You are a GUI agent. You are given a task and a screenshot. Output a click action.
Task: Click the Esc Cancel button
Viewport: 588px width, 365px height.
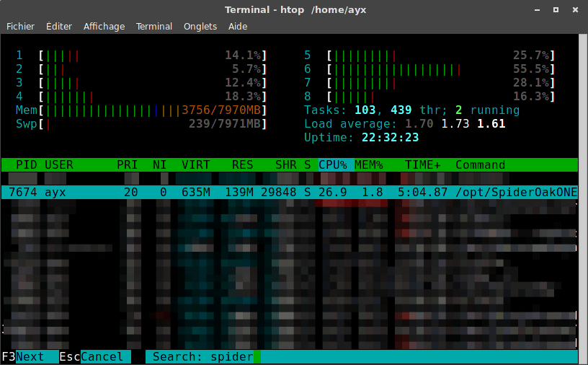[x=95, y=356]
